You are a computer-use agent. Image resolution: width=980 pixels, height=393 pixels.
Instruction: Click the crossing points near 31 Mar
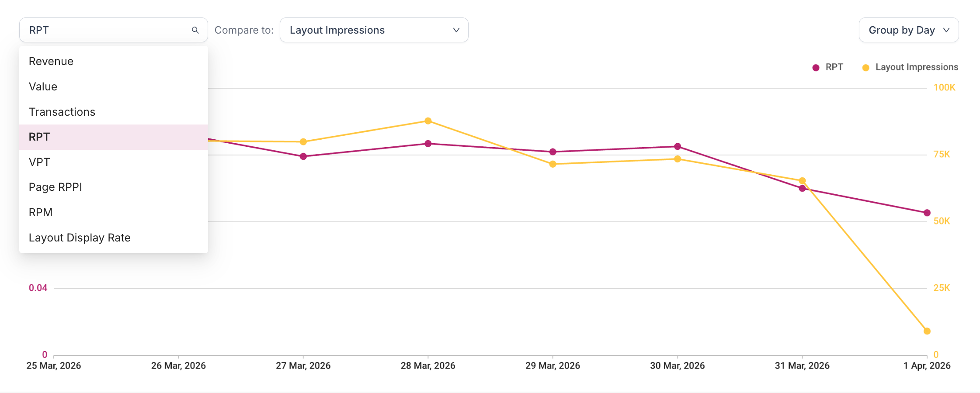pyautogui.click(x=803, y=184)
